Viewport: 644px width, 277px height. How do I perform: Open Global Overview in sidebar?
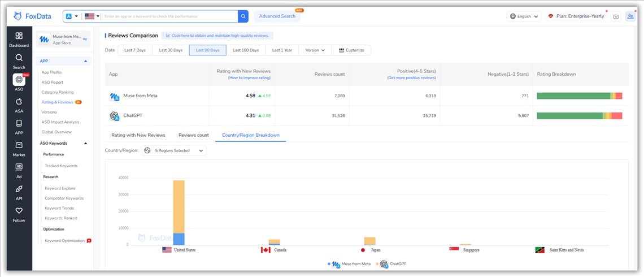[x=56, y=132]
